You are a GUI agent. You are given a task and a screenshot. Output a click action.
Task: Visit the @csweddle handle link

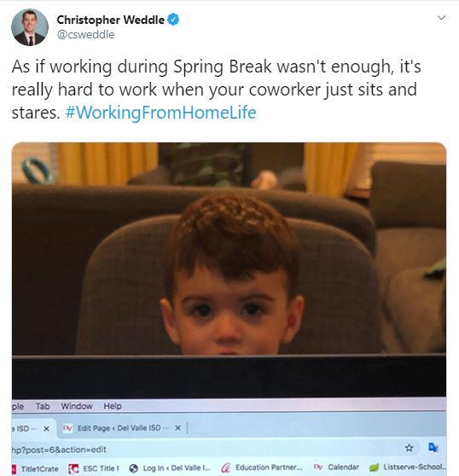(x=85, y=35)
